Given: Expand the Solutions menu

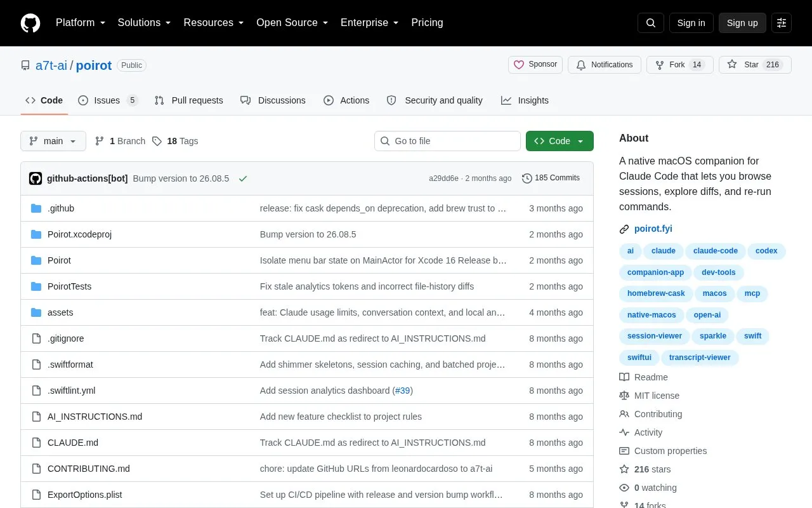Looking at the screenshot, I should (145, 23).
